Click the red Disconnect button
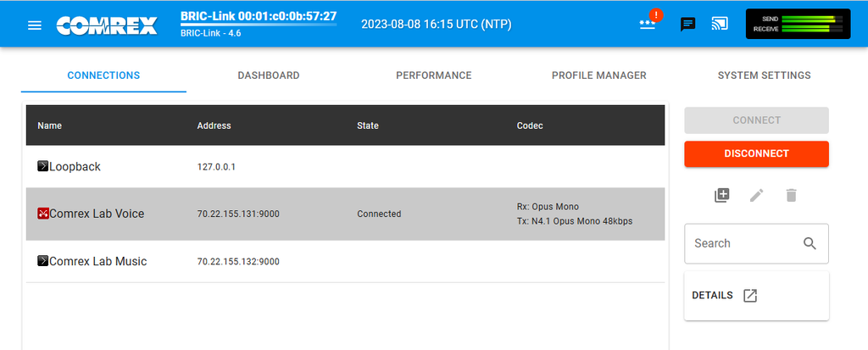This screenshot has width=868, height=350. tap(756, 153)
